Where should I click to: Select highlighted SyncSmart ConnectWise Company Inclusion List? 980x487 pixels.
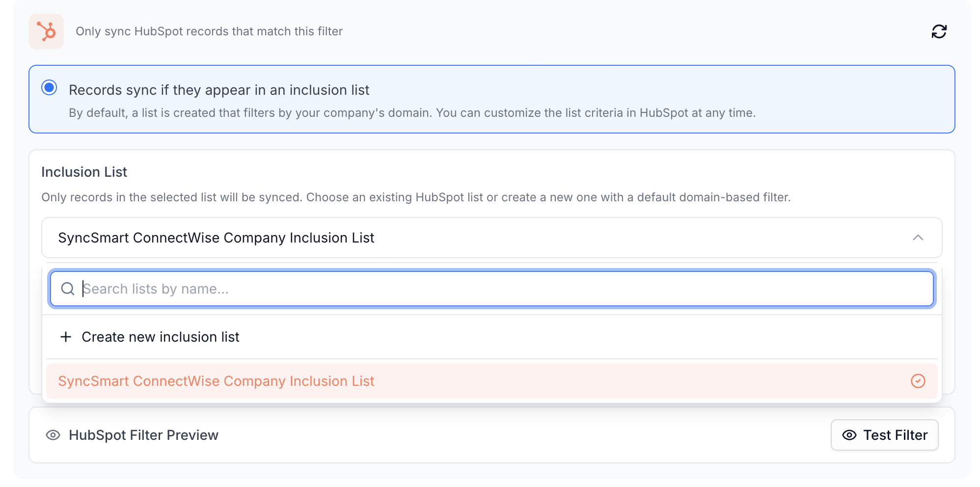point(491,381)
